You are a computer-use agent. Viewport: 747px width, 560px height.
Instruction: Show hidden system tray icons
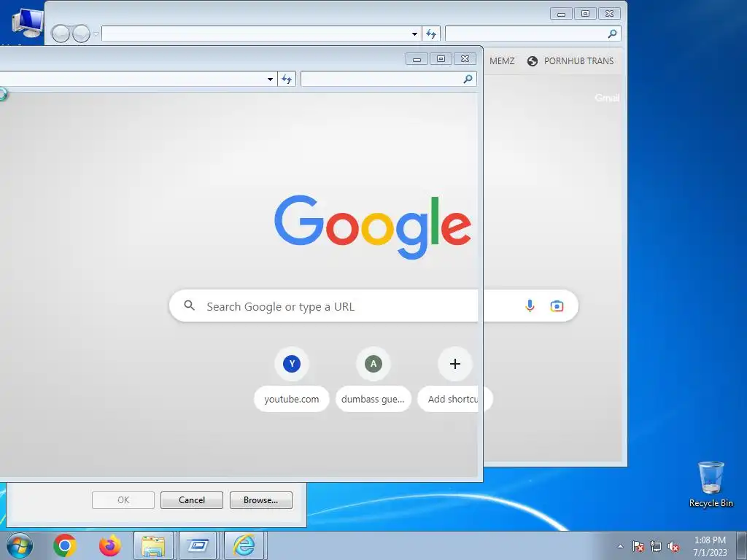click(x=620, y=546)
